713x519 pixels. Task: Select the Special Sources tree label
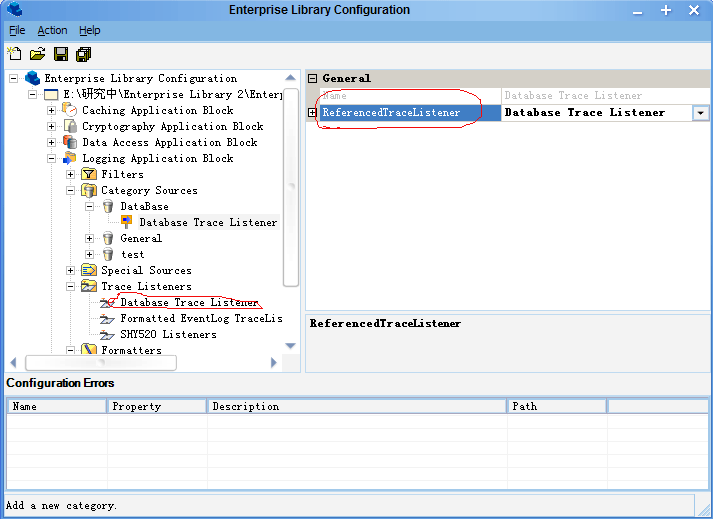point(146,270)
